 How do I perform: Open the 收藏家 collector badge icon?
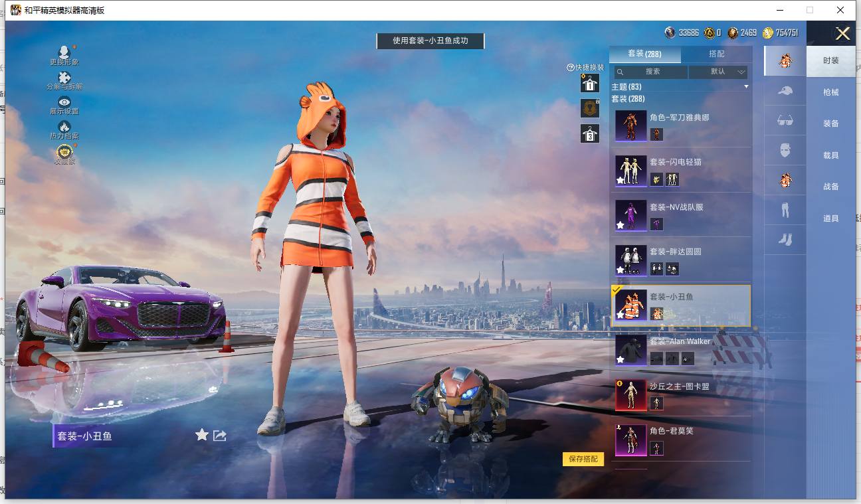[x=64, y=151]
